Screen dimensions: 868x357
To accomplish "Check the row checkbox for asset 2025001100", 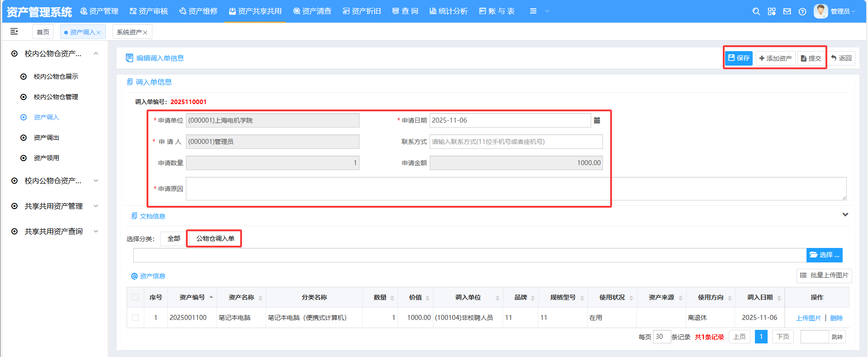I will [x=135, y=318].
